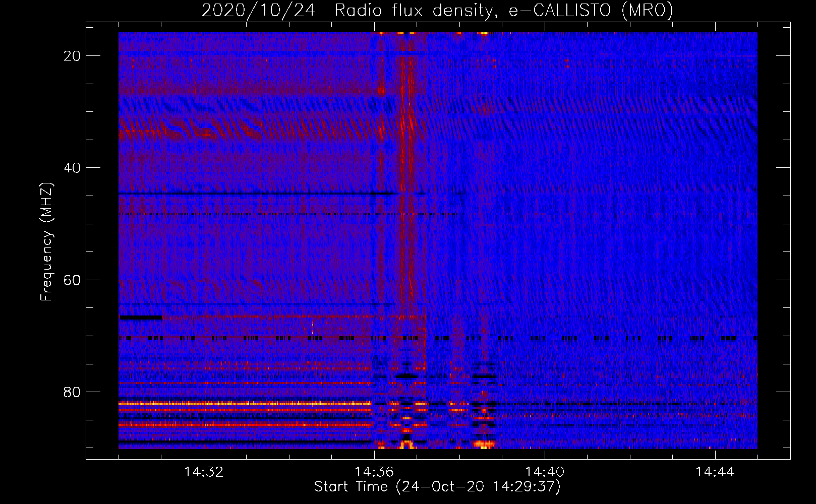Click the Start Time axis label
Viewport: 816px width, 504px height.
pos(437,487)
